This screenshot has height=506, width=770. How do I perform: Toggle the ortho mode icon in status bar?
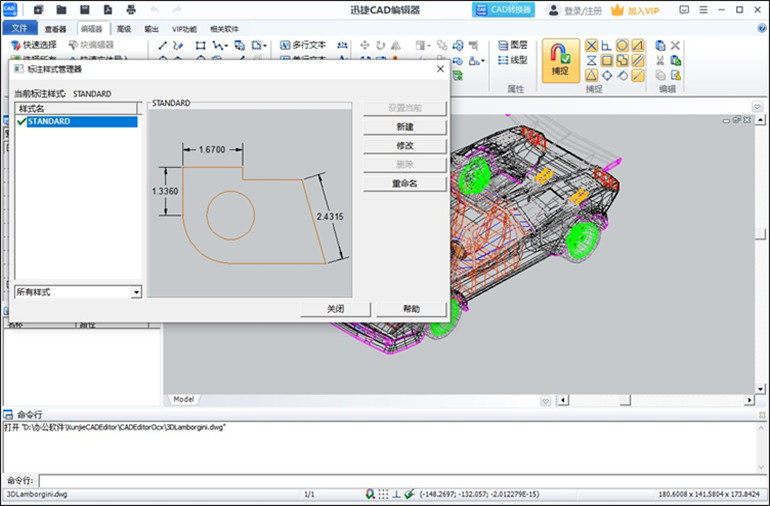[396, 494]
